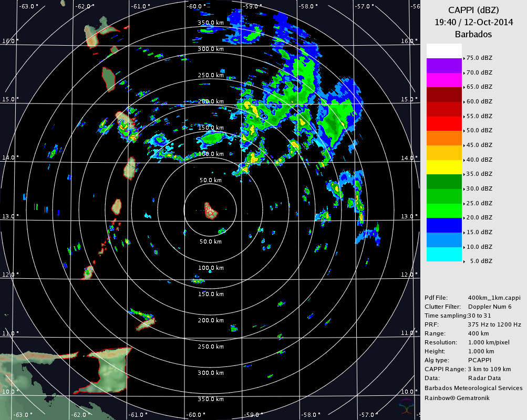Click the '30.0 dBZ' legend label
Image resolution: width=527 pixels, height=420 pixels.
(x=479, y=188)
